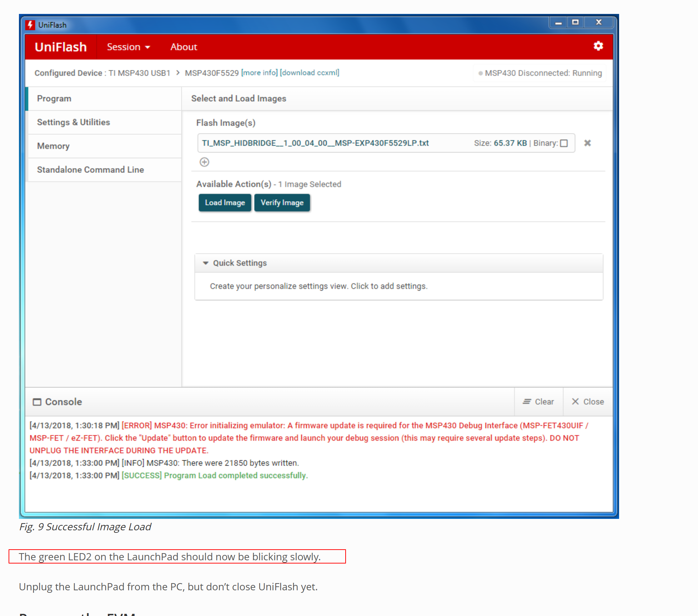This screenshot has width=698, height=616.
Task: Open the Session dropdown menu
Action: tap(129, 47)
